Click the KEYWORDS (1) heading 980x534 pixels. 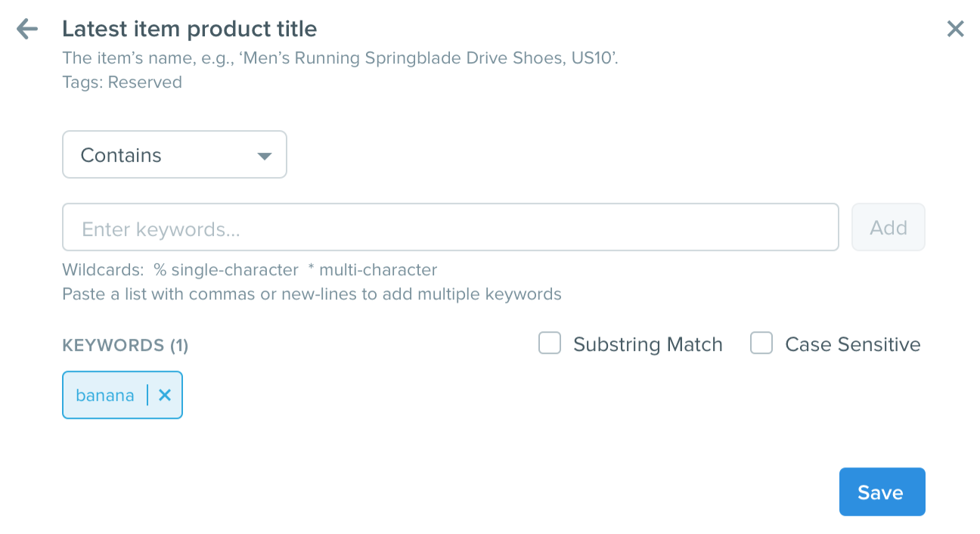click(126, 346)
